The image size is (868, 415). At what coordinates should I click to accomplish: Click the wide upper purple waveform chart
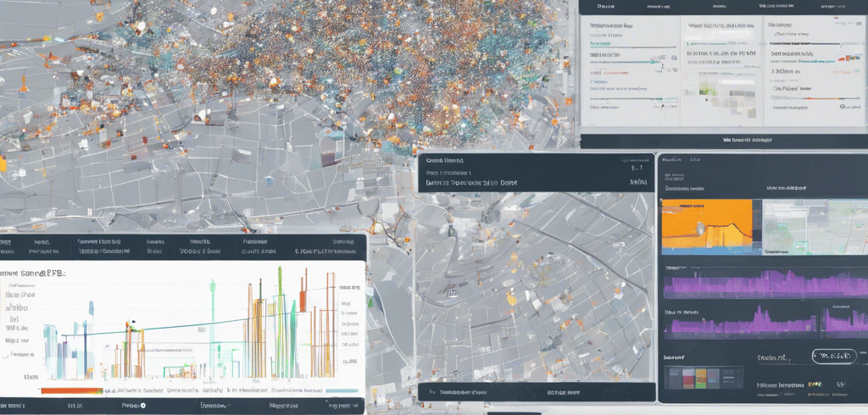coord(765,285)
